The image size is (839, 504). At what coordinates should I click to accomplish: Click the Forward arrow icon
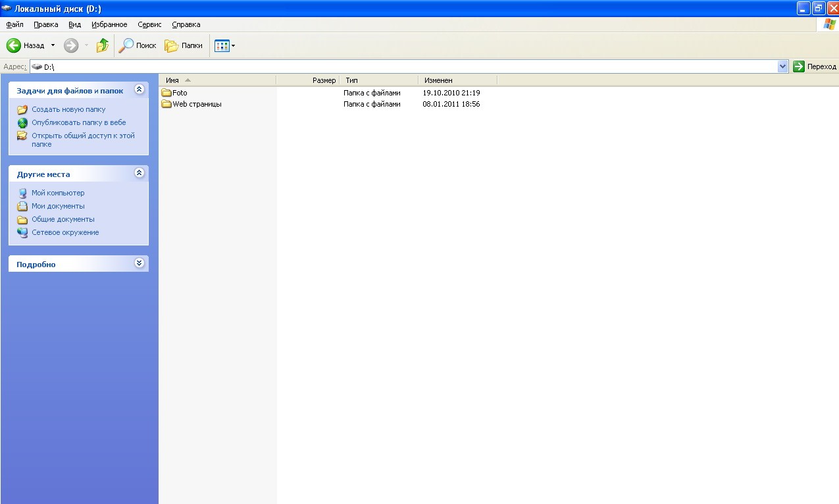click(x=71, y=45)
